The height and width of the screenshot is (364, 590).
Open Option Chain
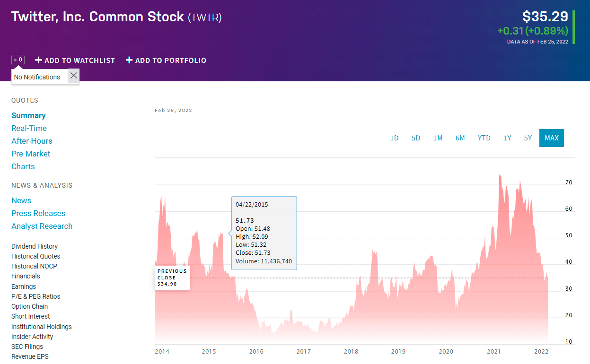(x=30, y=306)
